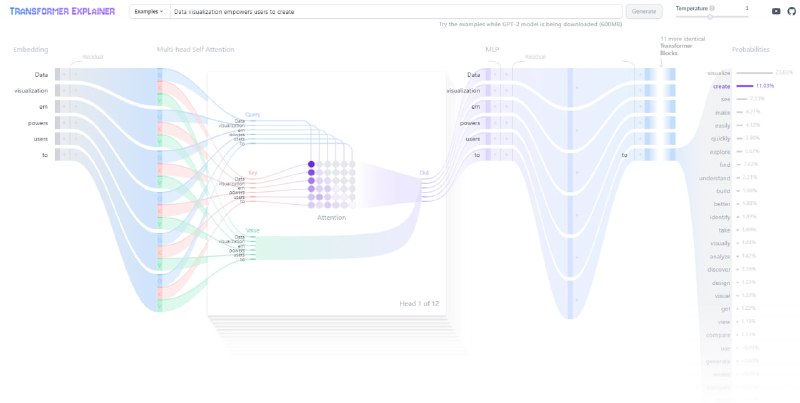Click the Embedding section heading

coord(31,49)
